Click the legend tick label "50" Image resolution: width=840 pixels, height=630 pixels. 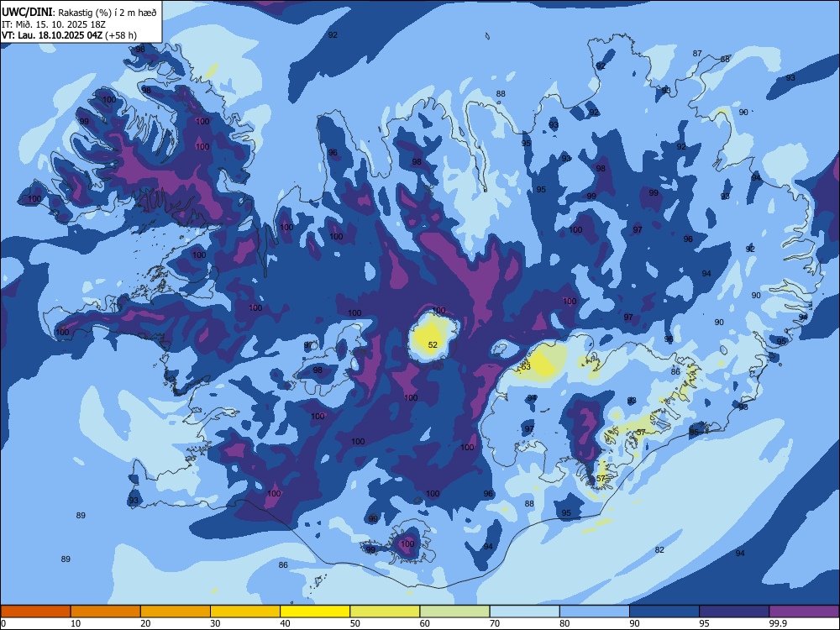tap(355, 623)
